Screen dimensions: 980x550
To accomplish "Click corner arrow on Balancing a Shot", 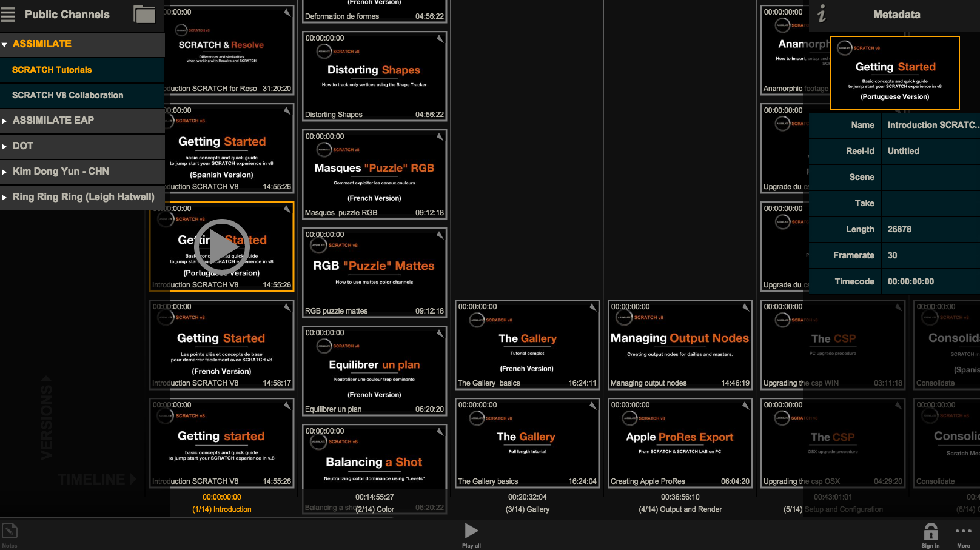I will pyautogui.click(x=440, y=432).
